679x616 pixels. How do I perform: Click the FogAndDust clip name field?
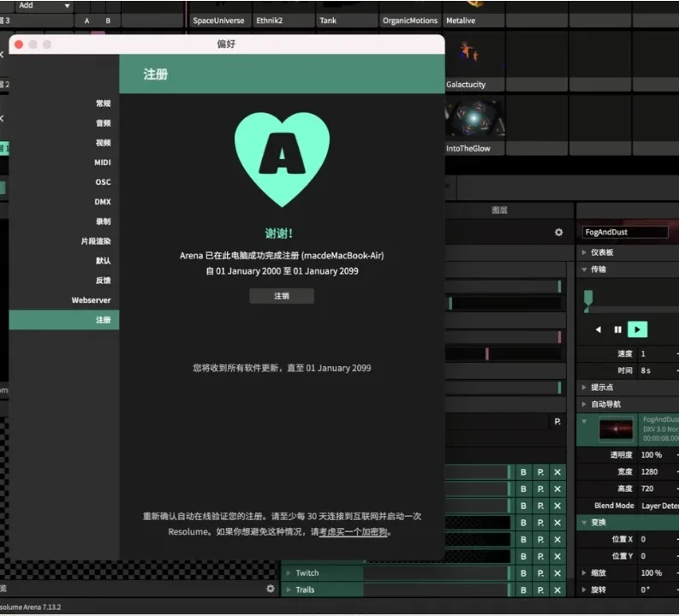tap(624, 233)
